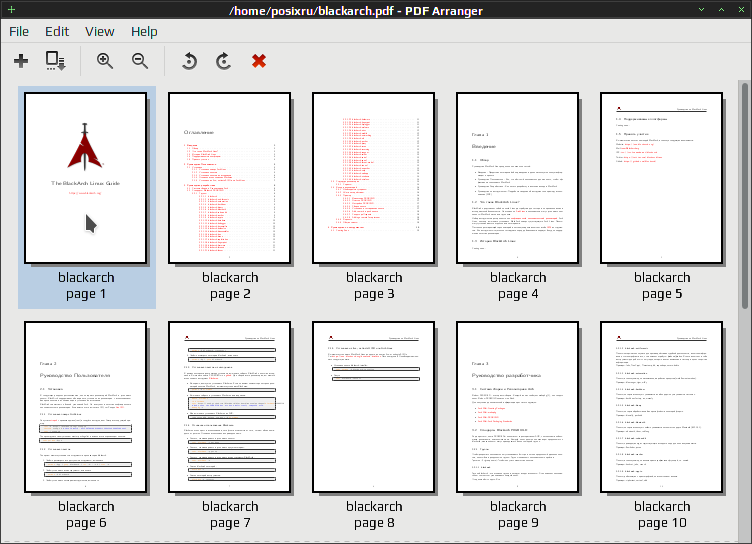Select blackarch page 7 thumbnail
This screenshot has height=544, width=752.
point(230,407)
